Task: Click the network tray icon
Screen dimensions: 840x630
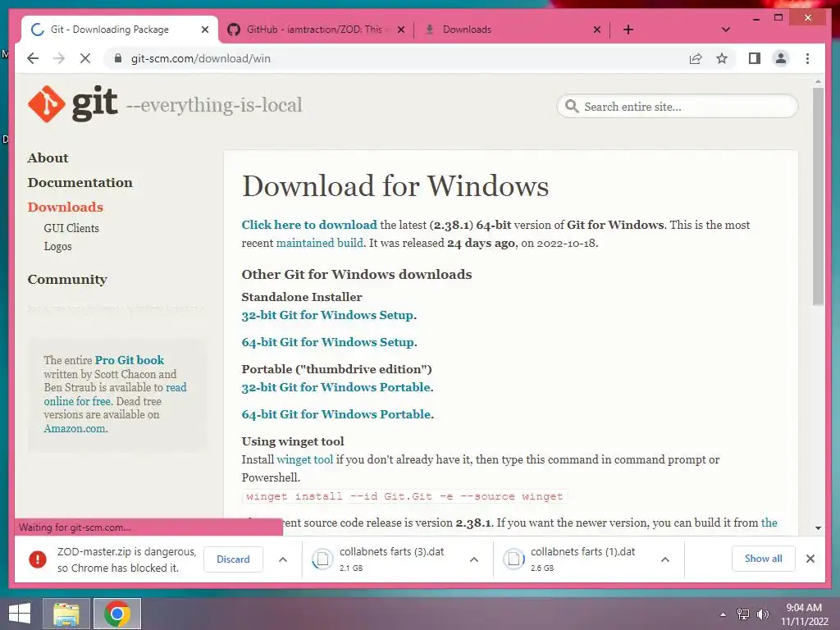Action: point(743,614)
